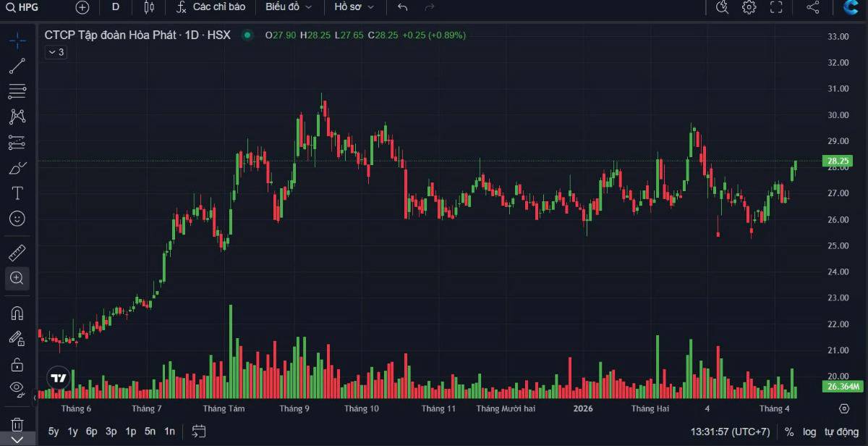
Task: Expand the collapsed indicators legend
Action: tap(56, 52)
